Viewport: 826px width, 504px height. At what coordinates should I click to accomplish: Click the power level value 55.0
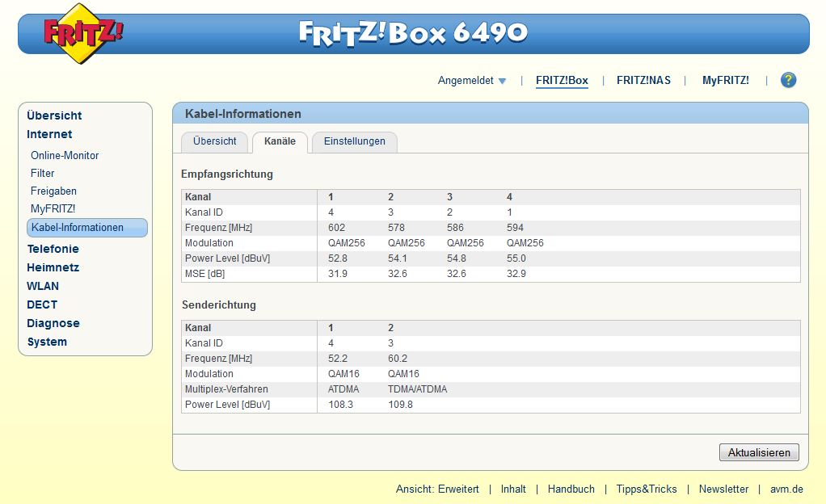(x=516, y=258)
